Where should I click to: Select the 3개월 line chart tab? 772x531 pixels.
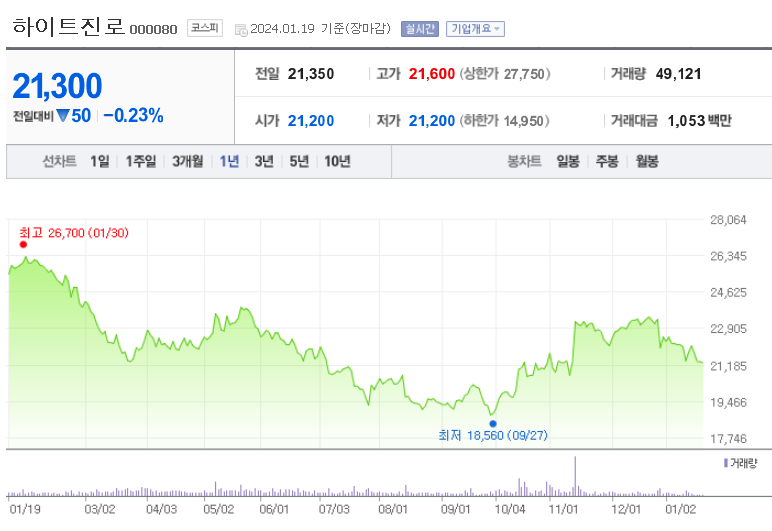(x=188, y=161)
